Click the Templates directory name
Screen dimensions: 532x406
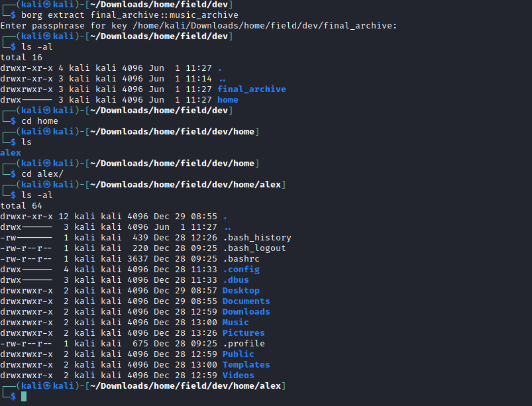coord(246,365)
